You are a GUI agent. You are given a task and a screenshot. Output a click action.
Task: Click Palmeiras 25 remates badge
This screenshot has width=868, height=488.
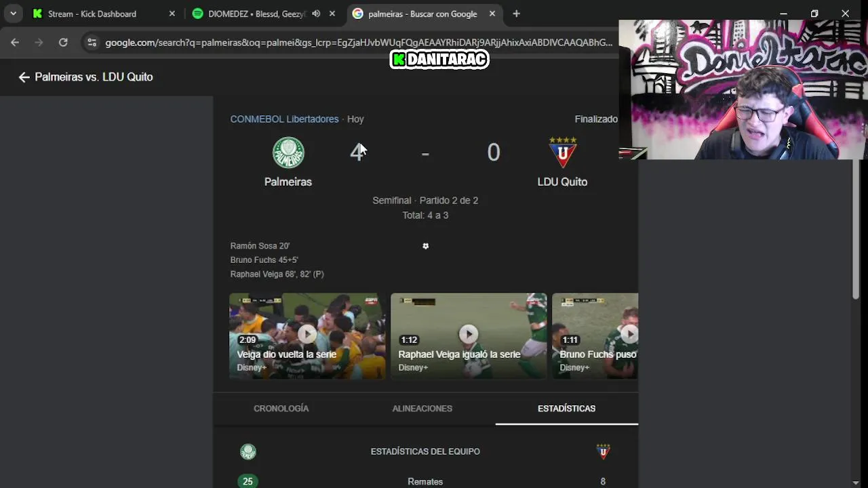click(248, 481)
